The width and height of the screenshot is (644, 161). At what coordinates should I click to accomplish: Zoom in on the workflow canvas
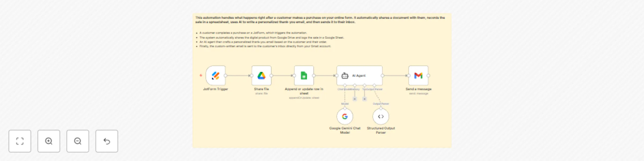[49, 141]
